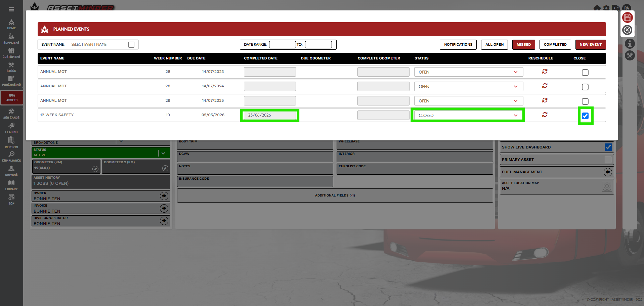Open Stock in the sidebar
644x306 pixels.
[11, 67]
